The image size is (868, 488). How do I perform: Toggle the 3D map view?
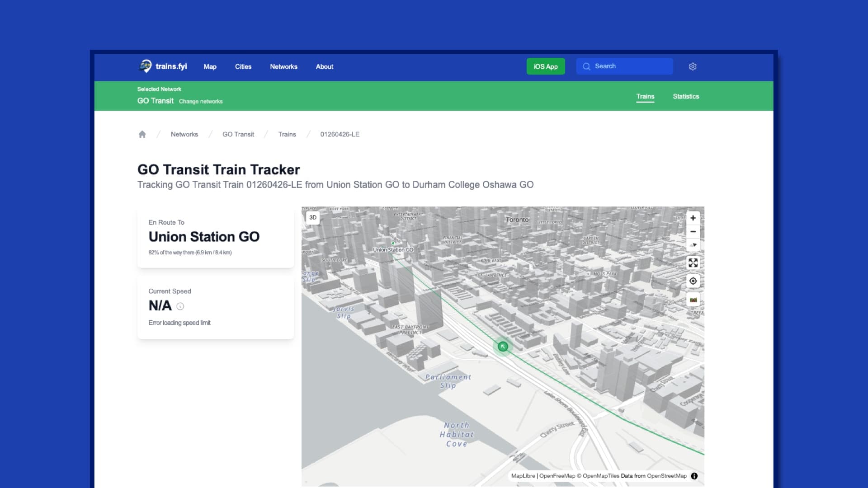pos(312,217)
